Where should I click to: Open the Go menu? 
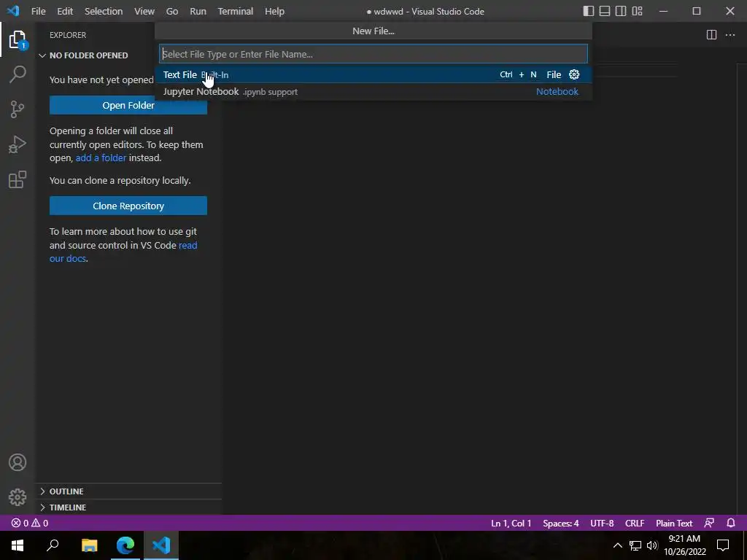[x=172, y=11]
